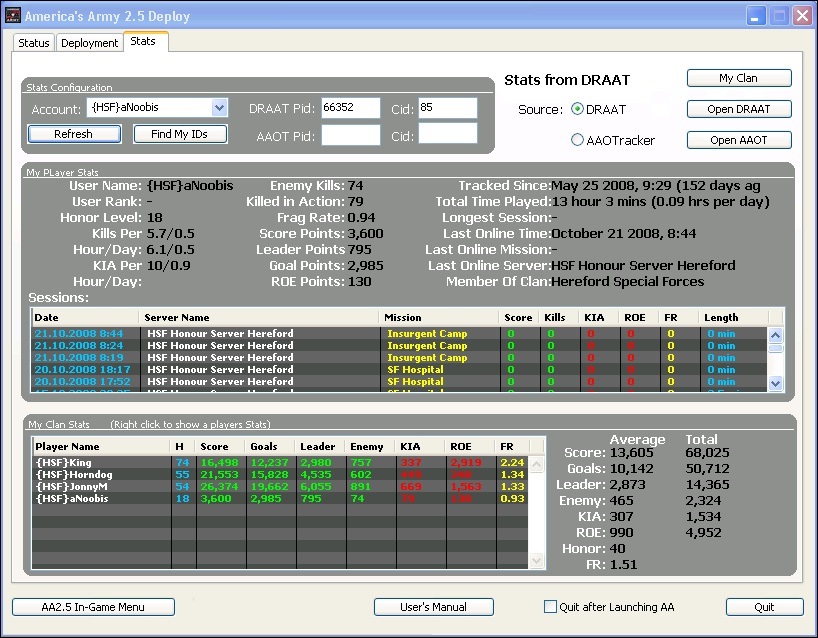This screenshot has width=818, height=638.
Task: Click the Open DRAAT button
Action: 739,109
